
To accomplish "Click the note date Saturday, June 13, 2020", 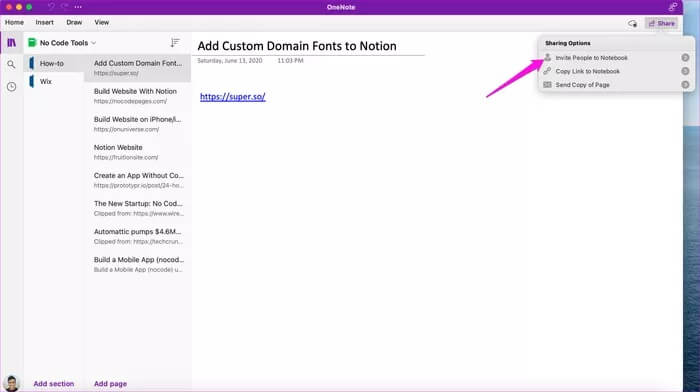I will tap(230, 61).
